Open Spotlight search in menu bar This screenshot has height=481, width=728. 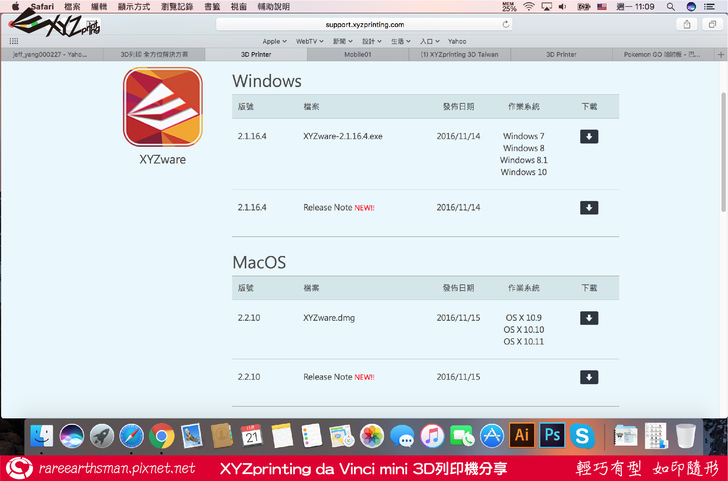670,6
